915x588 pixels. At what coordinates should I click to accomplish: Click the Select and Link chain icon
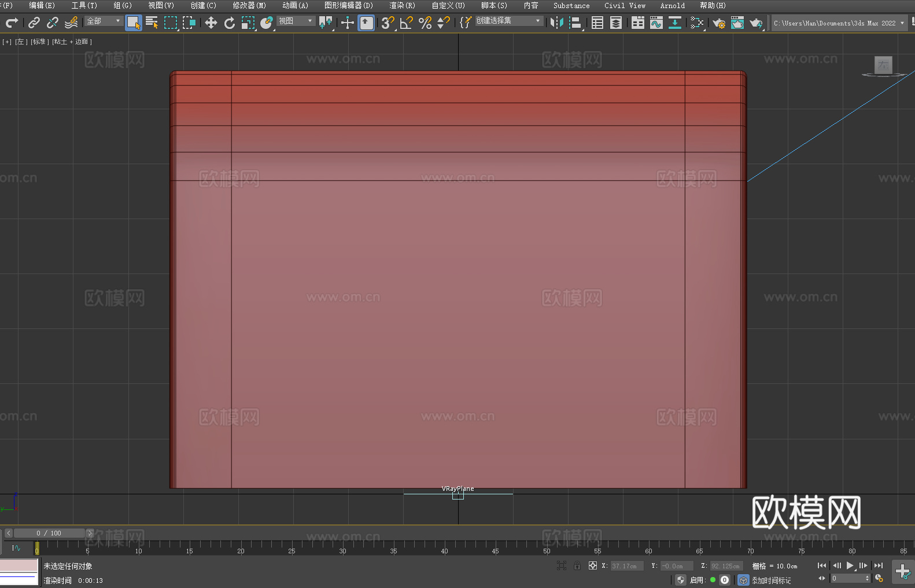click(x=34, y=23)
